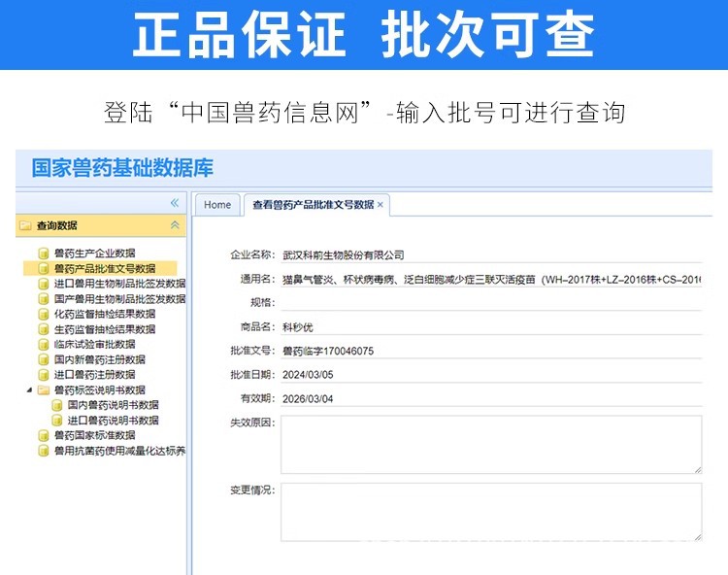Image resolution: width=728 pixels, height=575 pixels.
Task: Click the database icon beside 临床试验审批数据
Action: 43,345
